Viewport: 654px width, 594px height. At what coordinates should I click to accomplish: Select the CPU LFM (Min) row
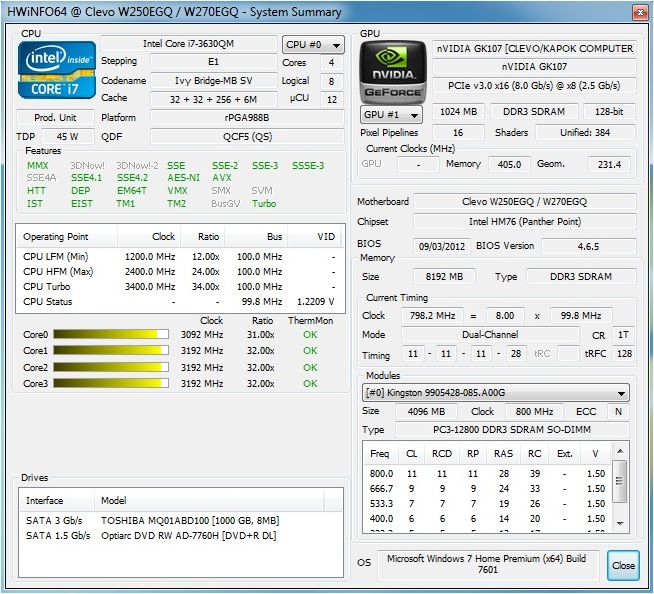[180, 256]
